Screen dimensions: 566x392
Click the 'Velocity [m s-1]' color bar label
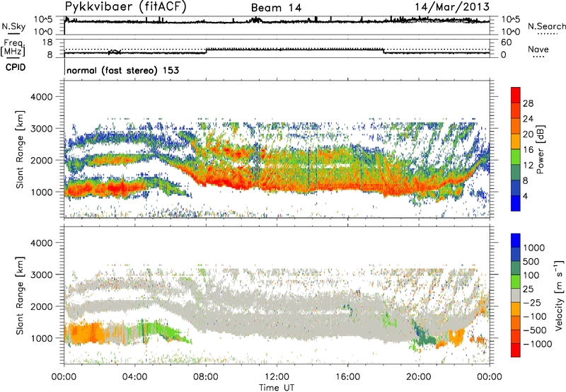coord(559,295)
